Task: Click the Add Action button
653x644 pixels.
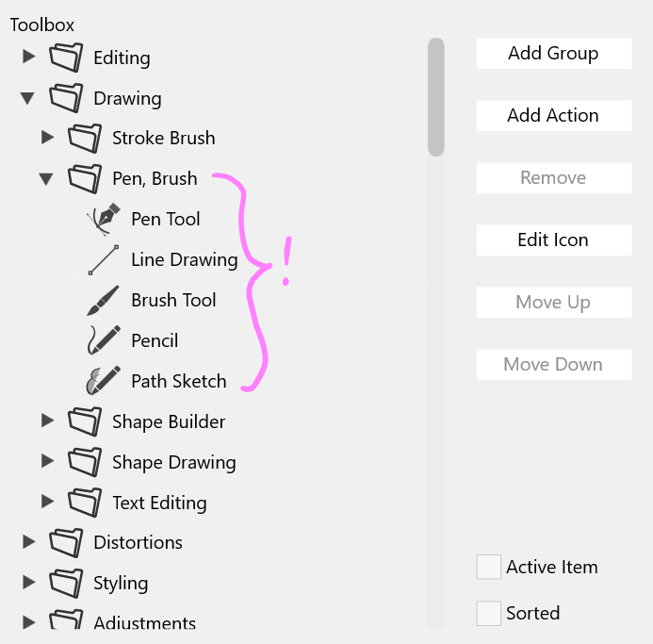Action: tap(554, 115)
